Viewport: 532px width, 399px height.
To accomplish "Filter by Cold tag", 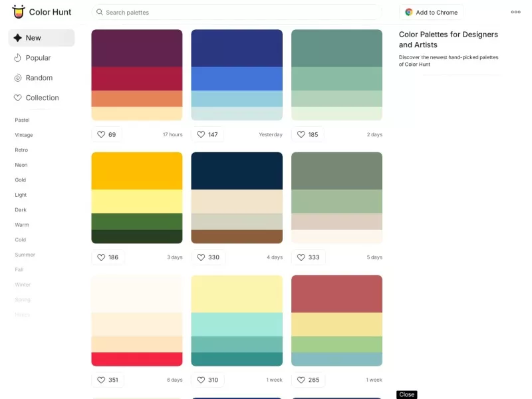I will (21, 239).
